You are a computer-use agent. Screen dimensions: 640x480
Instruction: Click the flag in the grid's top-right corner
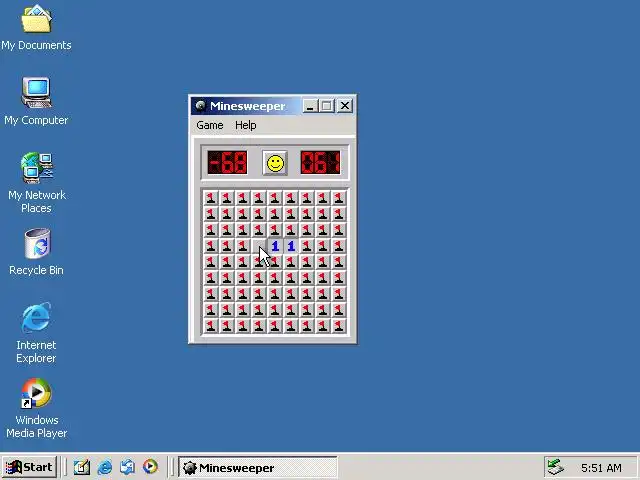[339, 198]
